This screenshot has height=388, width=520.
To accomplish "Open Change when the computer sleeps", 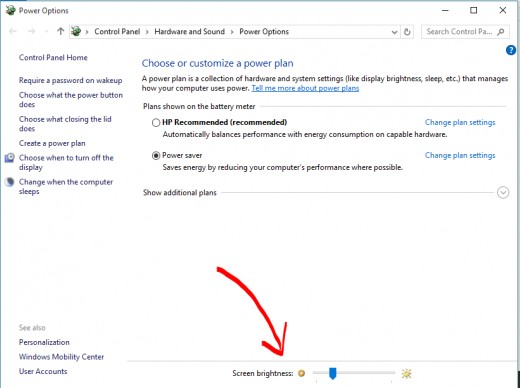I will tap(66, 187).
